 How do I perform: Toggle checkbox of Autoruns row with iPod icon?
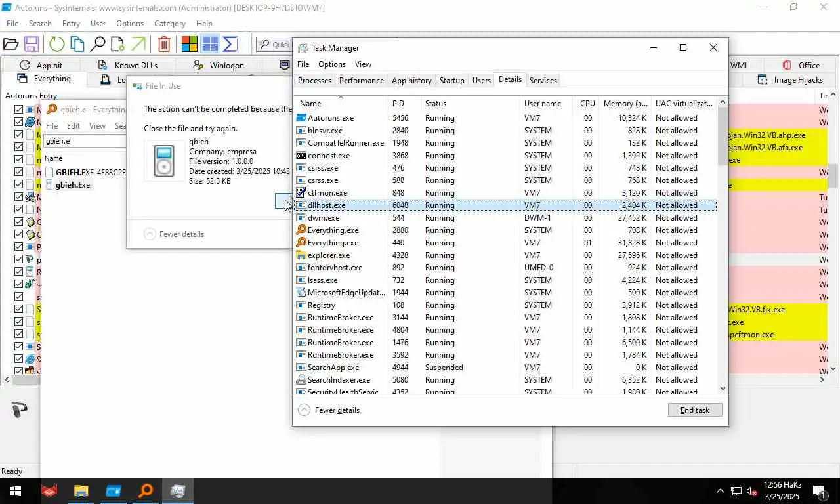tap(19, 272)
